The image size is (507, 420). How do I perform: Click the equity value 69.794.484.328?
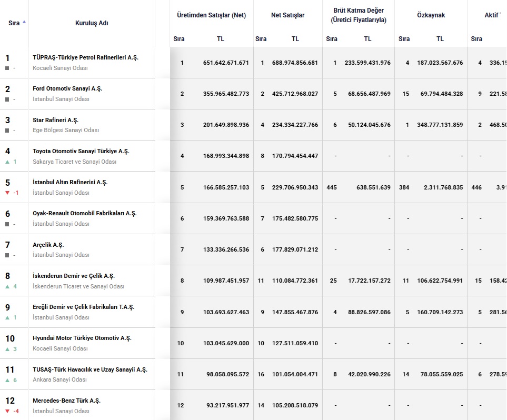[442, 94]
